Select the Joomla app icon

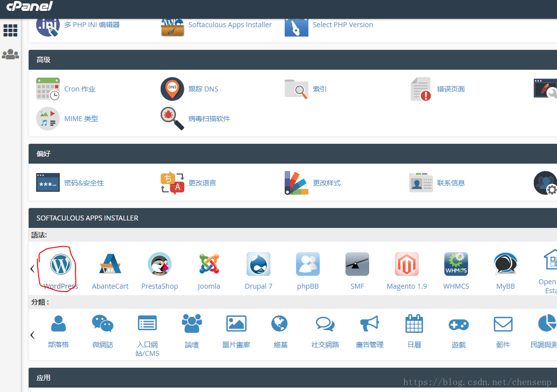tap(209, 263)
